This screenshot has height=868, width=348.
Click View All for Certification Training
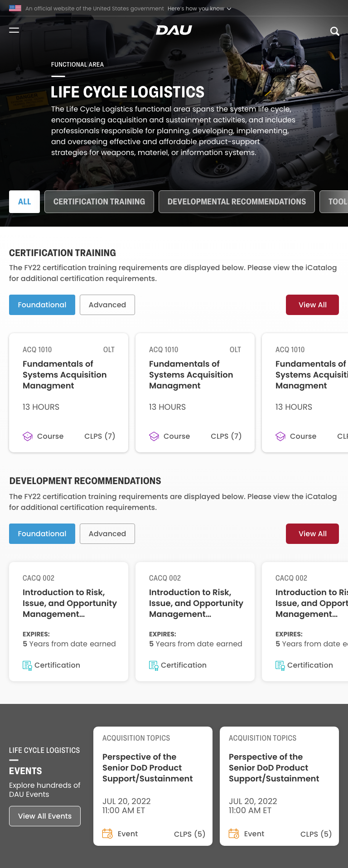tap(312, 305)
